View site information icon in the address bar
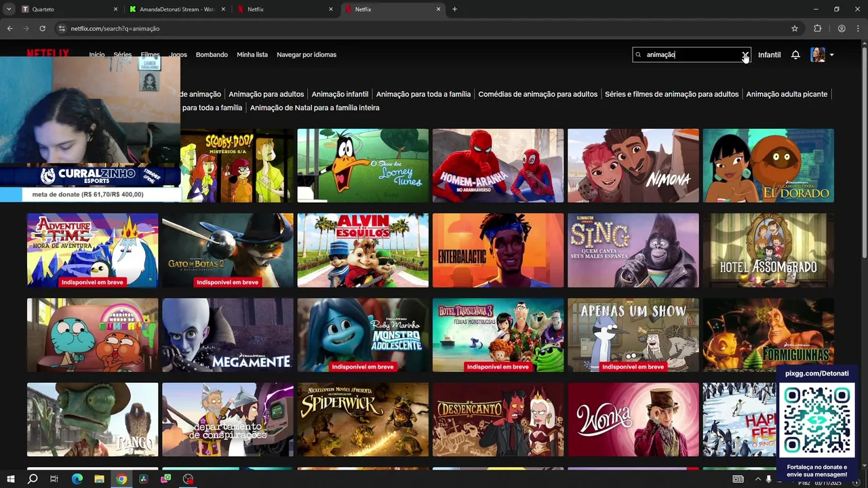868x488 pixels. click(x=62, y=28)
